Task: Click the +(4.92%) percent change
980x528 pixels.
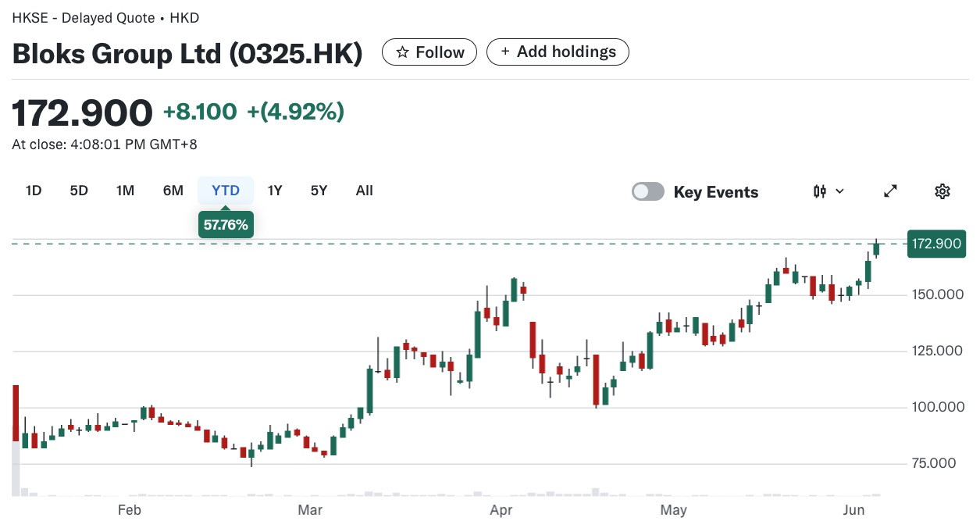Action: 296,112
